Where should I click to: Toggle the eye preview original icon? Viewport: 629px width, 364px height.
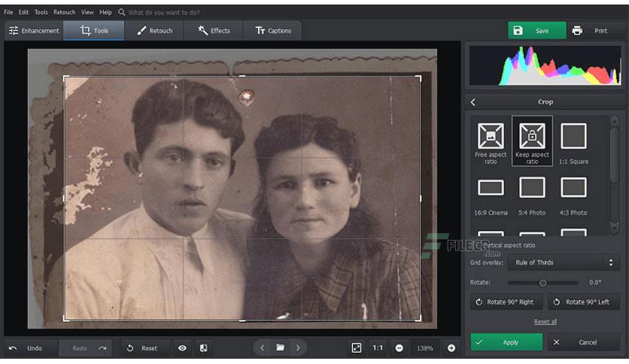coord(182,348)
